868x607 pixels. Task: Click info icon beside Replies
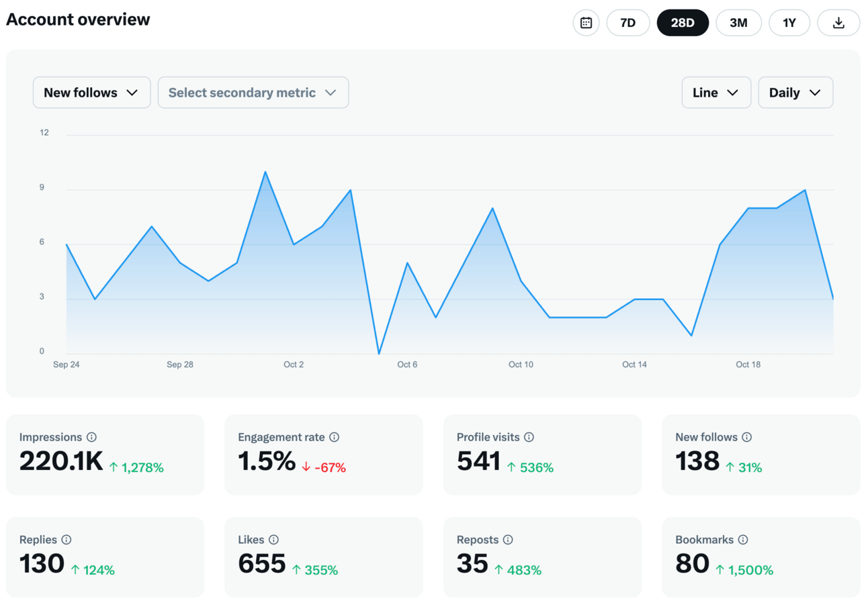(67, 540)
